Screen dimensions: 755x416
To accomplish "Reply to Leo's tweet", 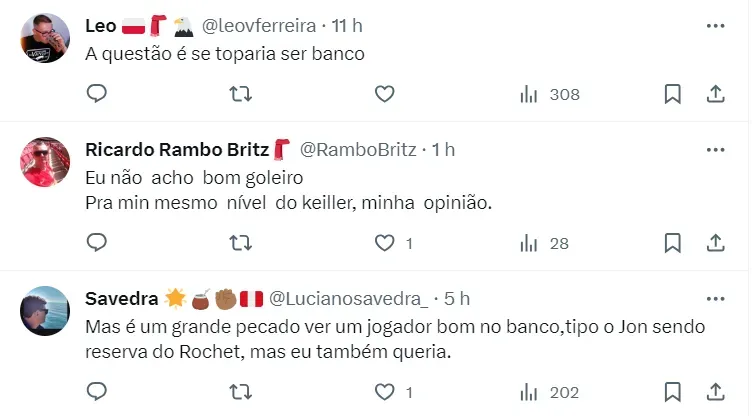I will (x=97, y=94).
